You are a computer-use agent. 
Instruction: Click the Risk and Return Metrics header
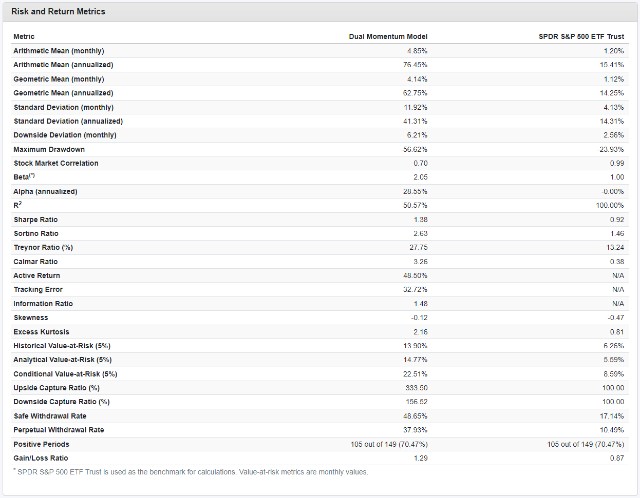click(x=58, y=11)
